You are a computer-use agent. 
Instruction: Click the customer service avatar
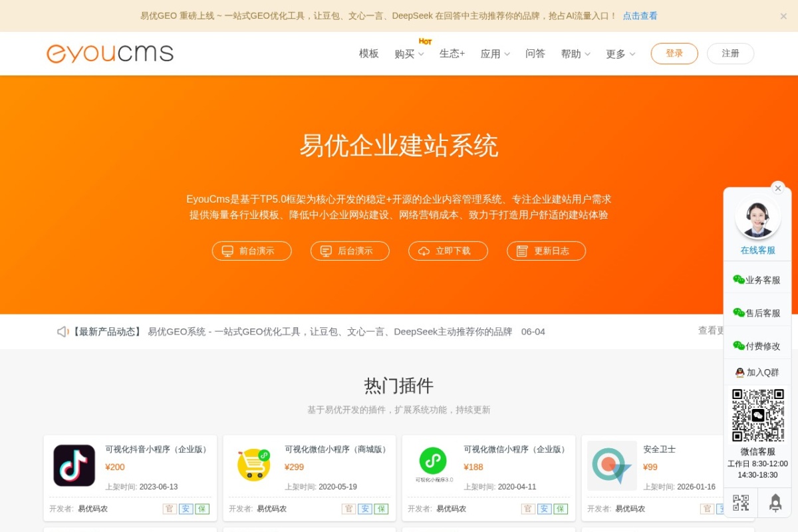pyautogui.click(x=758, y=217)
